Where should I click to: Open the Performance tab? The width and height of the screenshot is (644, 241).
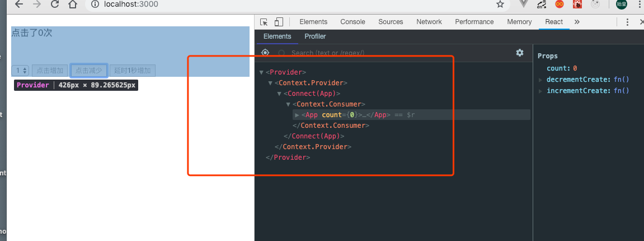[x=474, y=22]
